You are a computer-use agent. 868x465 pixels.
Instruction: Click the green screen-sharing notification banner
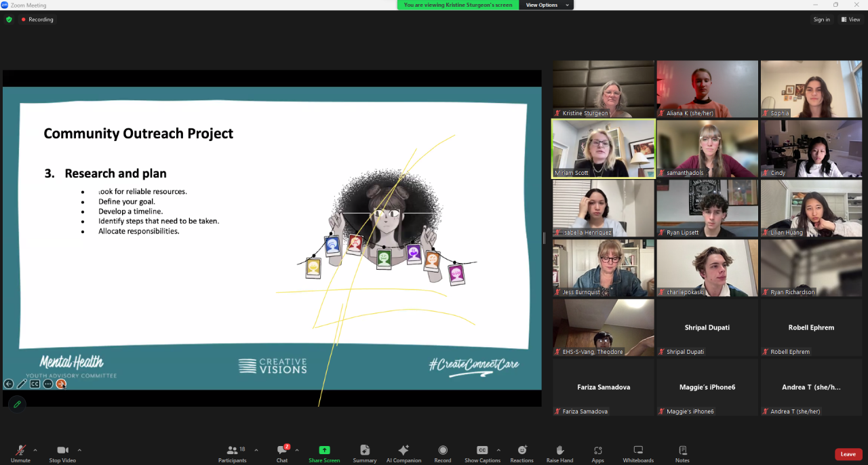pos(458,5)
